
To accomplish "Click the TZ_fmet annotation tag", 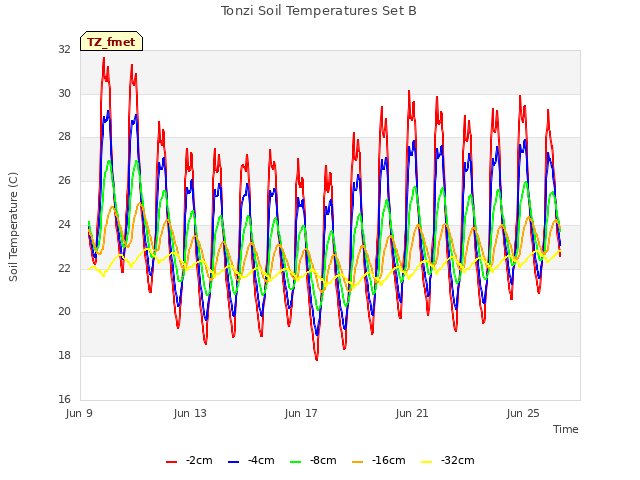I will 111,41.
